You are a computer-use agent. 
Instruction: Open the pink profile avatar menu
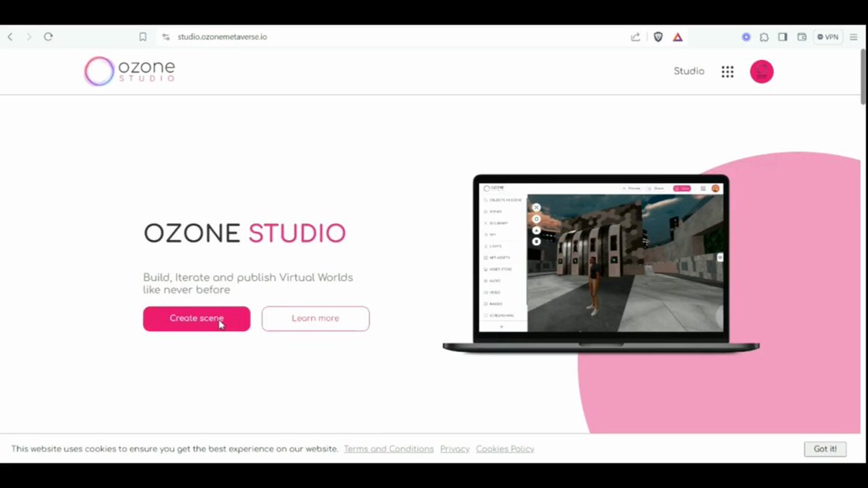point(762,72)
